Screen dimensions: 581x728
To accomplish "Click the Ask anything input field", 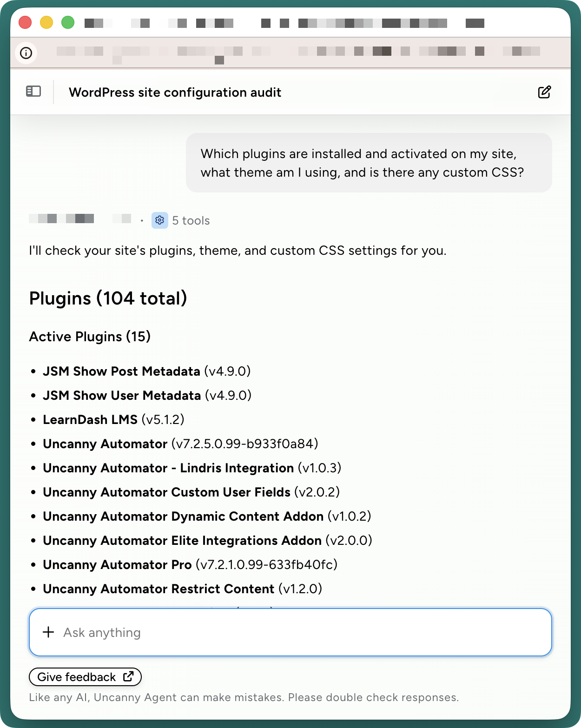I will click(x=290, y=632).
